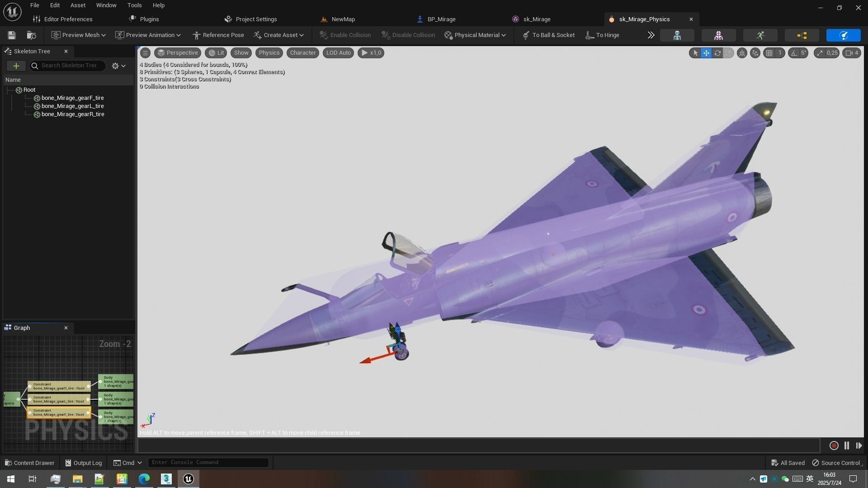The height and width of the screenshot is (488, 868).
Task: Open rotation snap 5° value dropdown
Action: (x=804, y=53)
